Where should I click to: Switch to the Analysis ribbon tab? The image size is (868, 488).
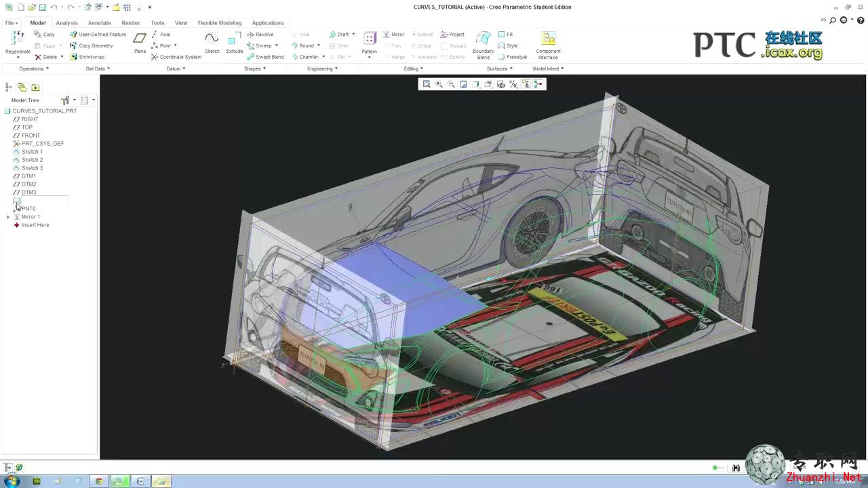pyautogui.click(x=66, y=23)
